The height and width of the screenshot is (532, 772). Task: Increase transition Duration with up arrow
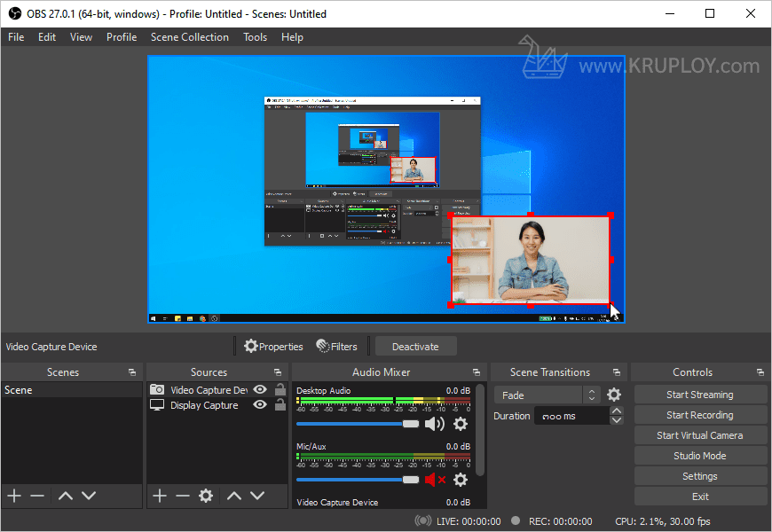tap(617, 411)
